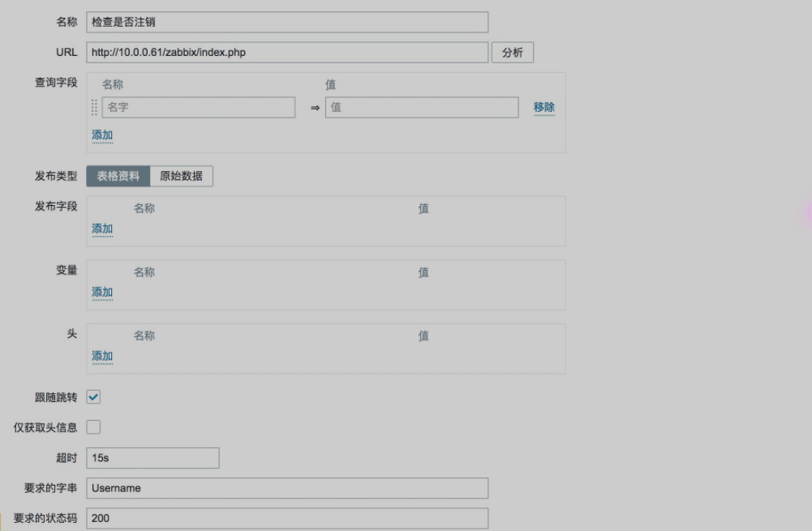Screen dimensions: 812x531
Task: Click the query field 名字 input
Action: click(x=199, y=107)
